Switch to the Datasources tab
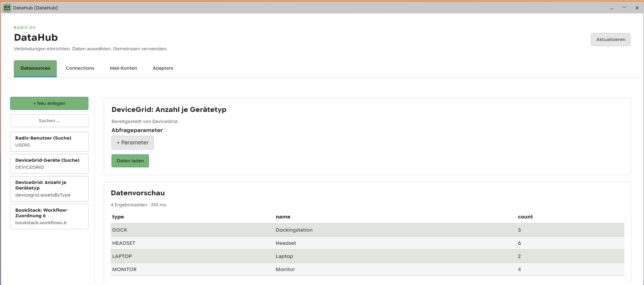 click(x=35, y=68)
